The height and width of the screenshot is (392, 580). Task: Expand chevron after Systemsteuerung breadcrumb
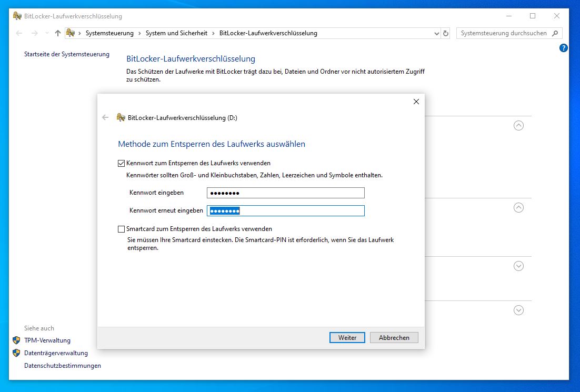139,33
